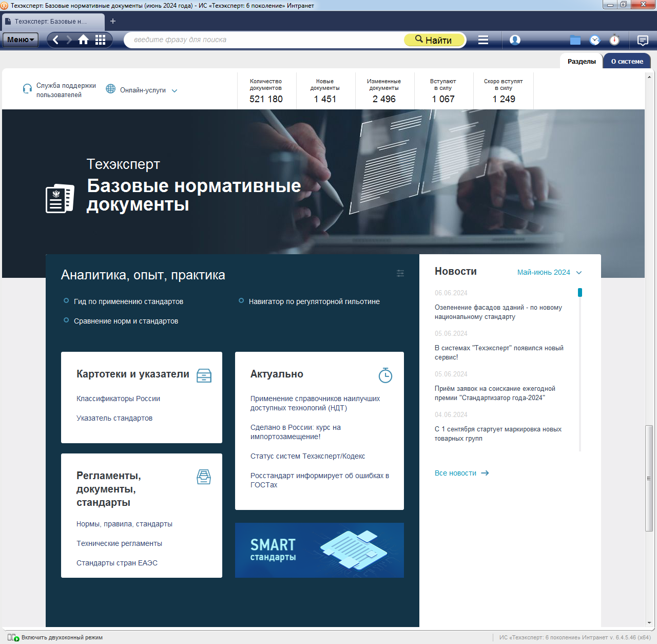Image resolution: width=657 pixels, height=644 pixels.
Task: Click the Новости heading
Action: 456,271
